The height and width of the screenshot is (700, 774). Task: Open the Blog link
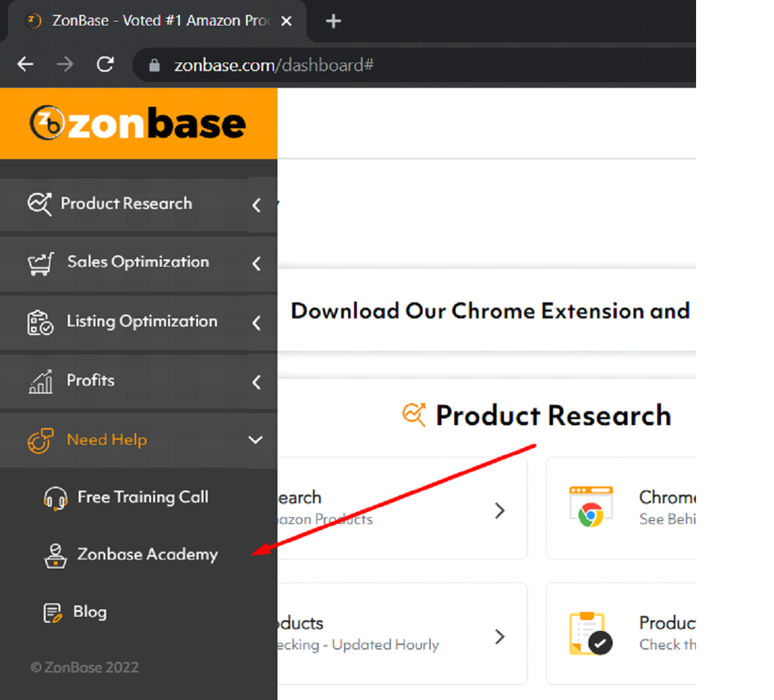tap(90, 612)
